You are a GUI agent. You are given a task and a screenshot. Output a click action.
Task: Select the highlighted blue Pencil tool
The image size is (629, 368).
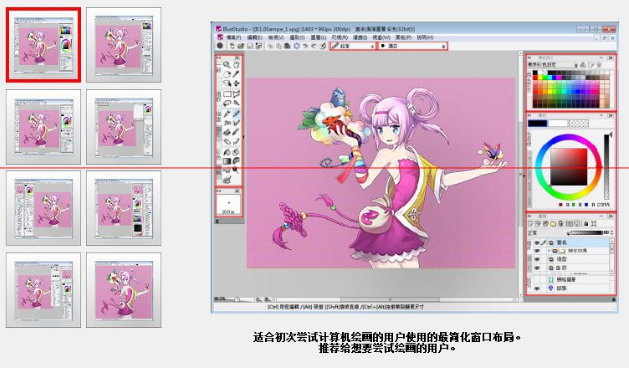[236, 114]
